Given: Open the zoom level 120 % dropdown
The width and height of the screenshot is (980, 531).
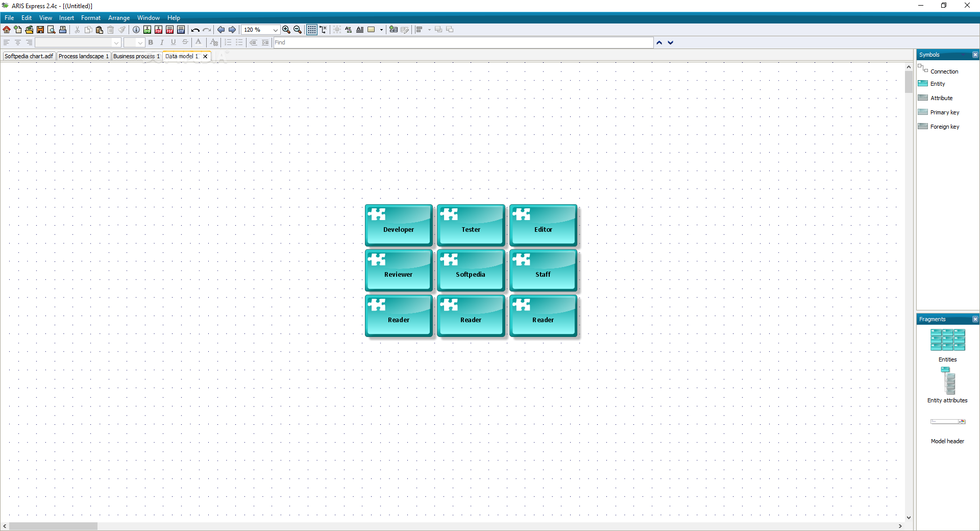Looking at the screenshot, I should [276, 30].
